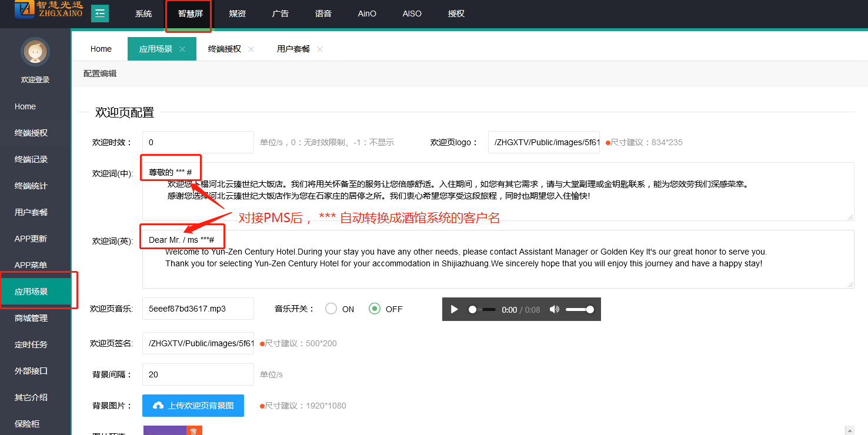Screen dimensions: 868x435
Task: Open the 智慧屏 top menu
Action: (191, 14)
